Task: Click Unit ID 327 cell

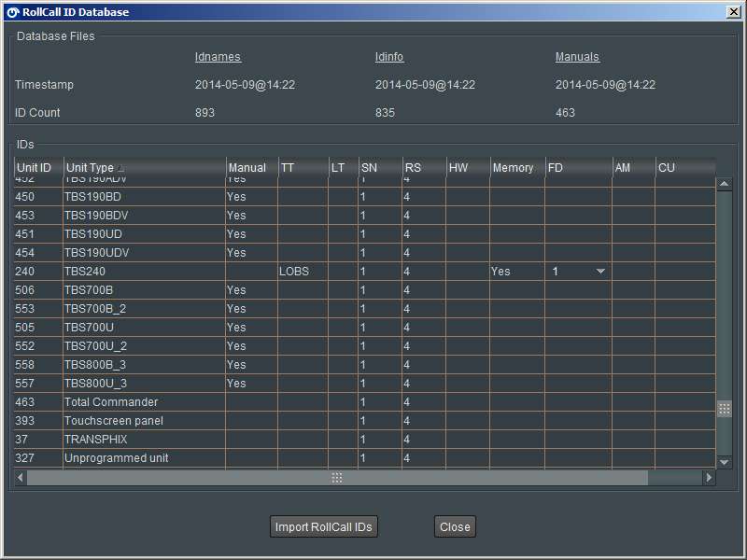Action: [x=38, y=458]
